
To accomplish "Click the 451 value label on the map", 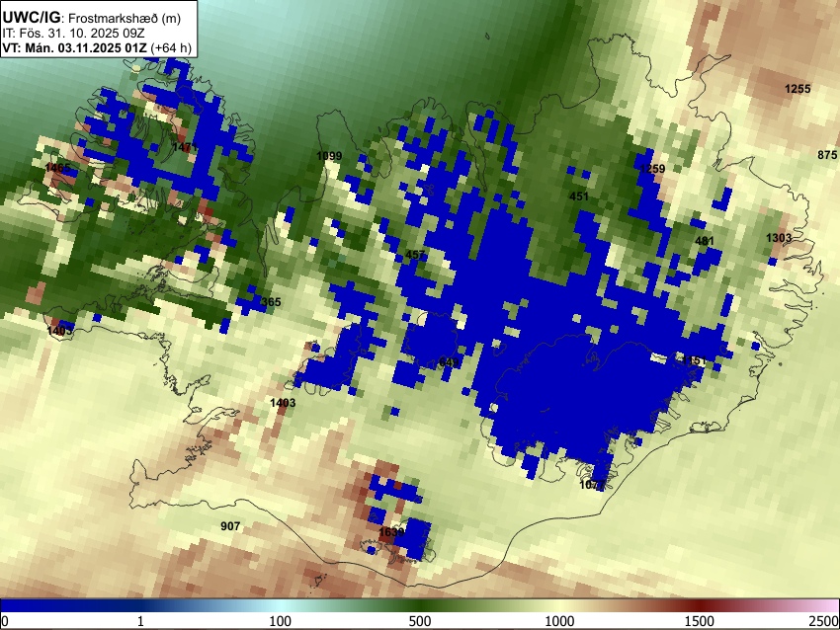I will tap(579, 197).
